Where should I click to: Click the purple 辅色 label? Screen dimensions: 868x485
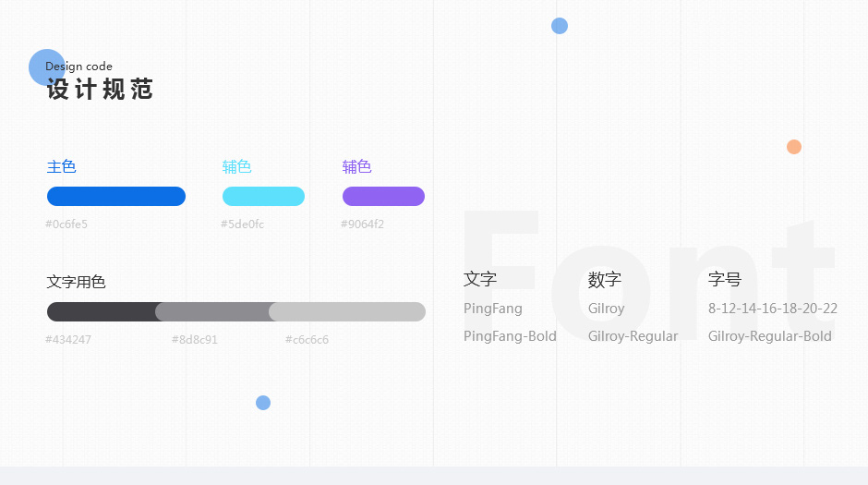(x=357, y=166)
